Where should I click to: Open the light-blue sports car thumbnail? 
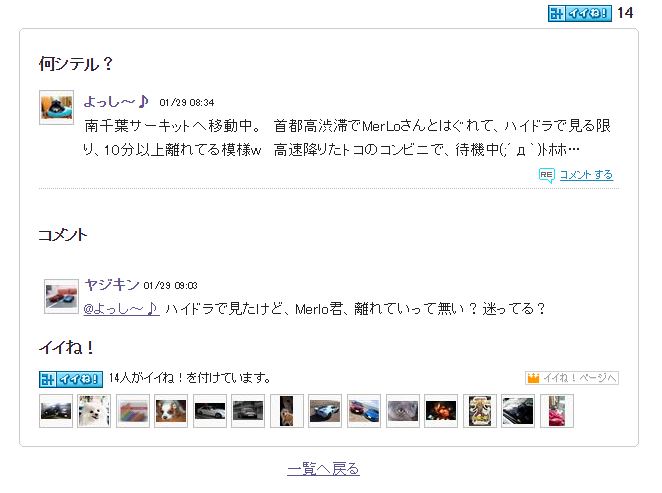[325, 411]
